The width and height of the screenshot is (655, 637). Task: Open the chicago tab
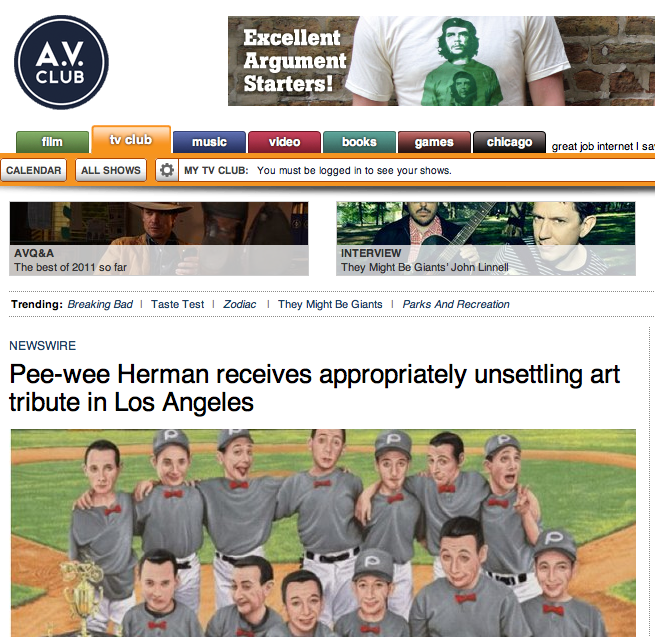coord(509,142)
